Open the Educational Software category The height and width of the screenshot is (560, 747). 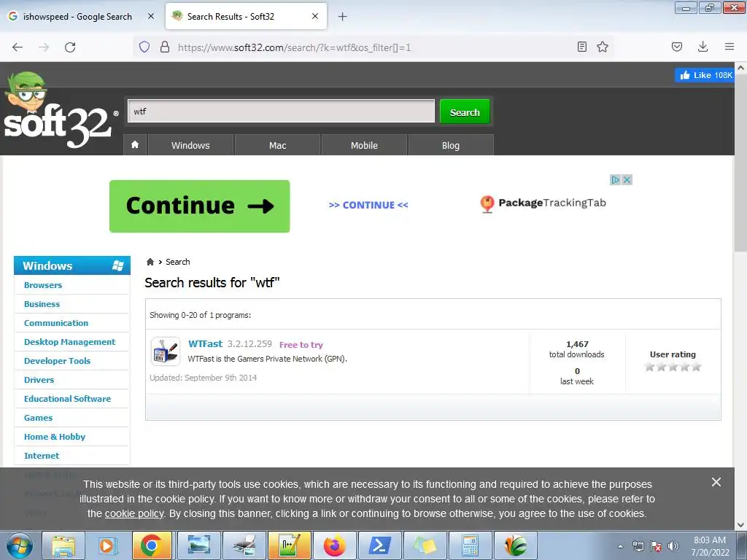coord(68,399)
